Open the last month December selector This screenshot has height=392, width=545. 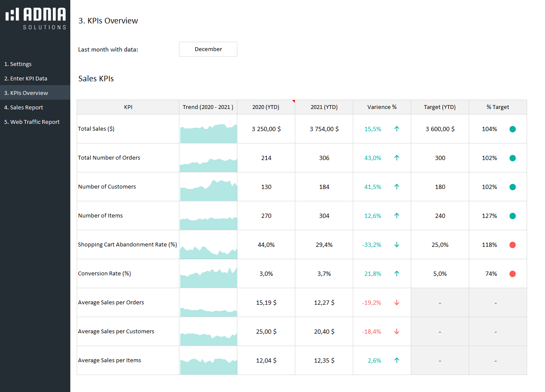[208, 49]
